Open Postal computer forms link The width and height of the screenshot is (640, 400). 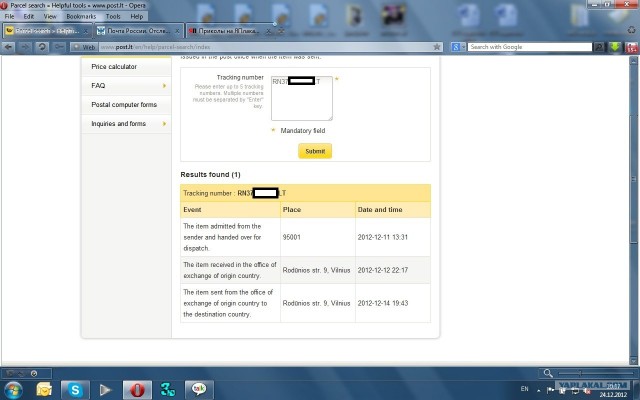point(123,105)
